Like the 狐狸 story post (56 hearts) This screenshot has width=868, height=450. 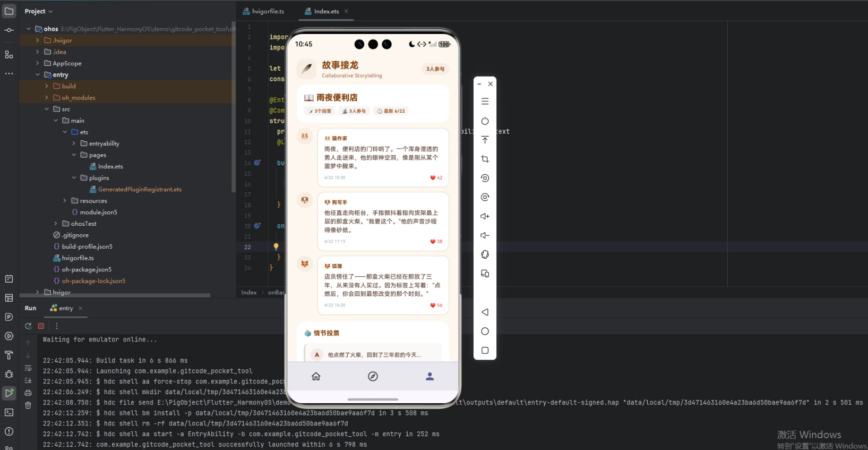coord(436,305)
